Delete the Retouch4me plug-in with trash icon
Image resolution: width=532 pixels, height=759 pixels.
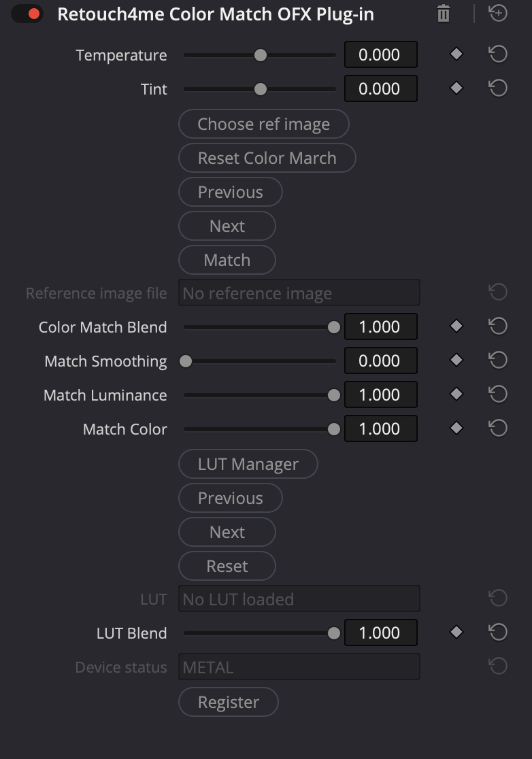[x=444, y=14]
